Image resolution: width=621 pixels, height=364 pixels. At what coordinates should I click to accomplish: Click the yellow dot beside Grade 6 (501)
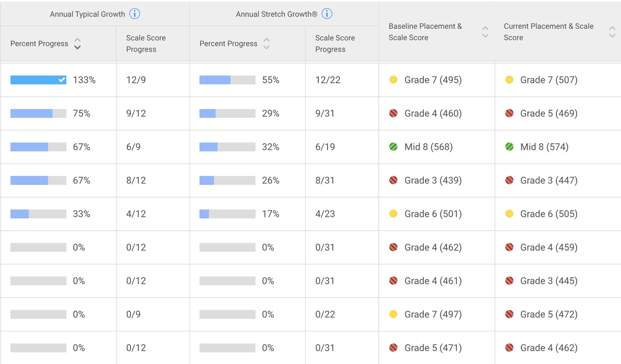click(393, 214)
